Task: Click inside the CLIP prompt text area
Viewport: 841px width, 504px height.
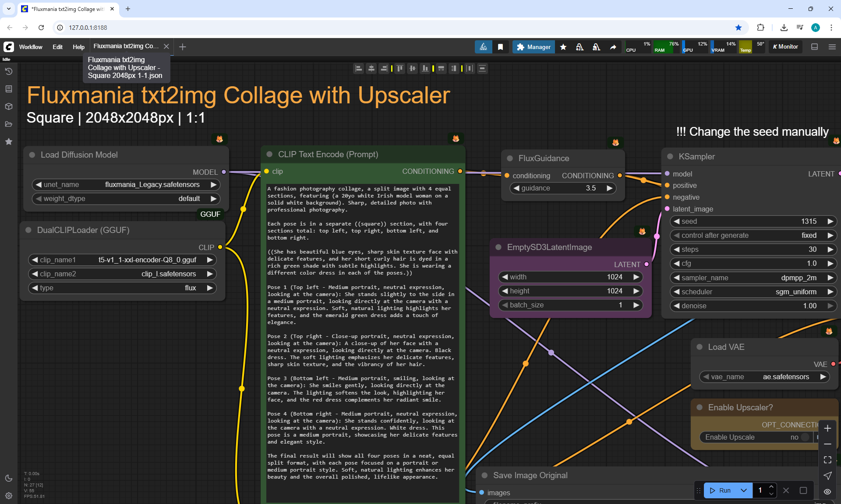Action: [363, 333]
